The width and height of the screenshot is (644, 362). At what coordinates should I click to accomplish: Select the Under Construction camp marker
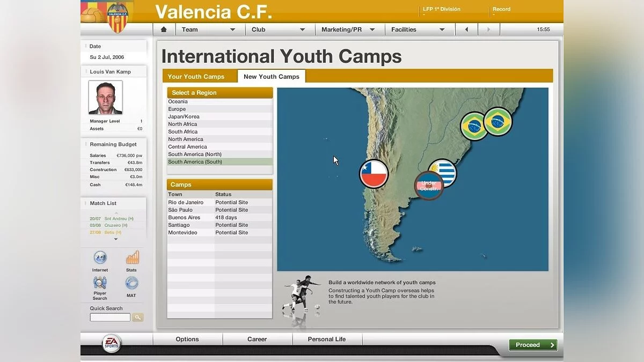click(x=429, y=186)
